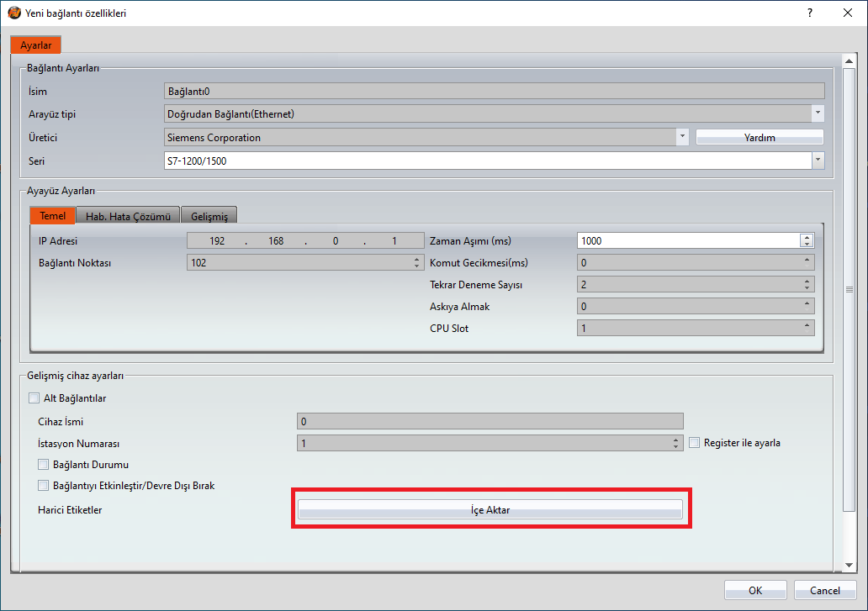Screen dimensions: 868x611
Task: Enable the Alt Bağlantılar checkbox
Action: click(x=34, y=398)
